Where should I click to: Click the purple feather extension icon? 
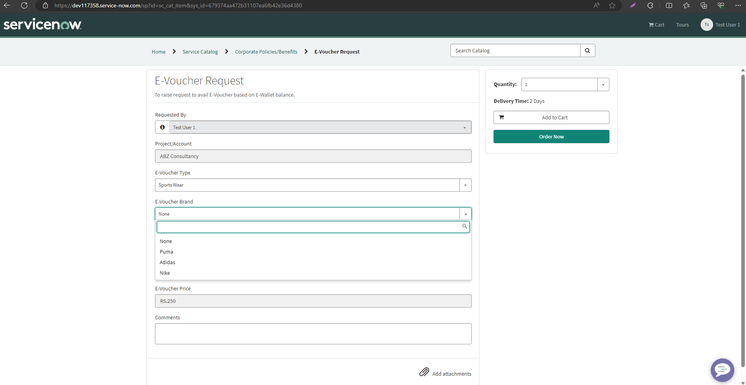633,6
